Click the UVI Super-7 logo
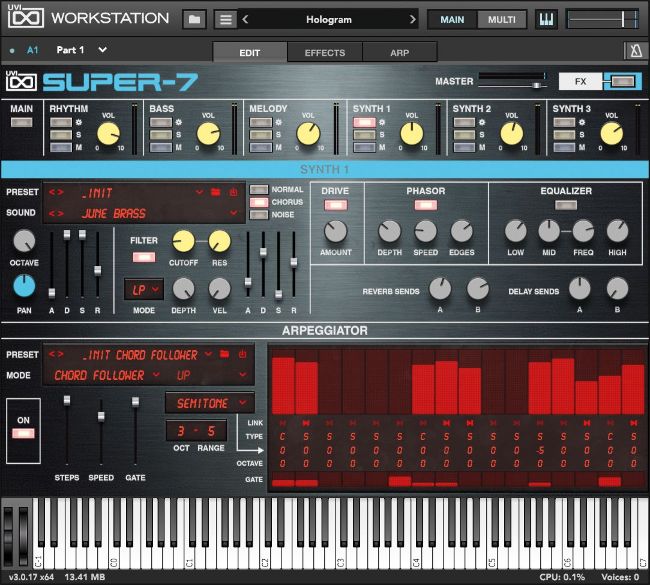This screenshot has height=585, width=650. point(102,82)
